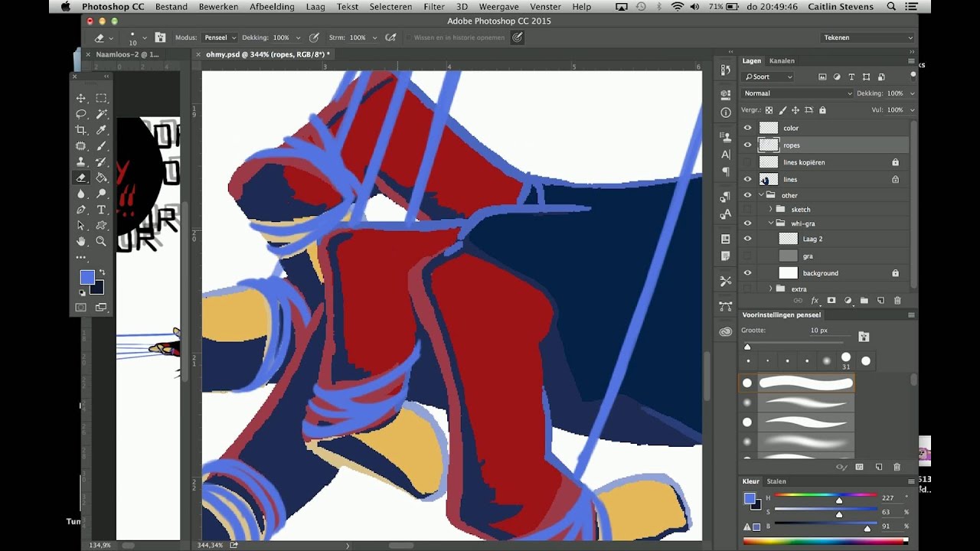Select the Paint Bucket tool
980x551 pixels.
[101, 178]
